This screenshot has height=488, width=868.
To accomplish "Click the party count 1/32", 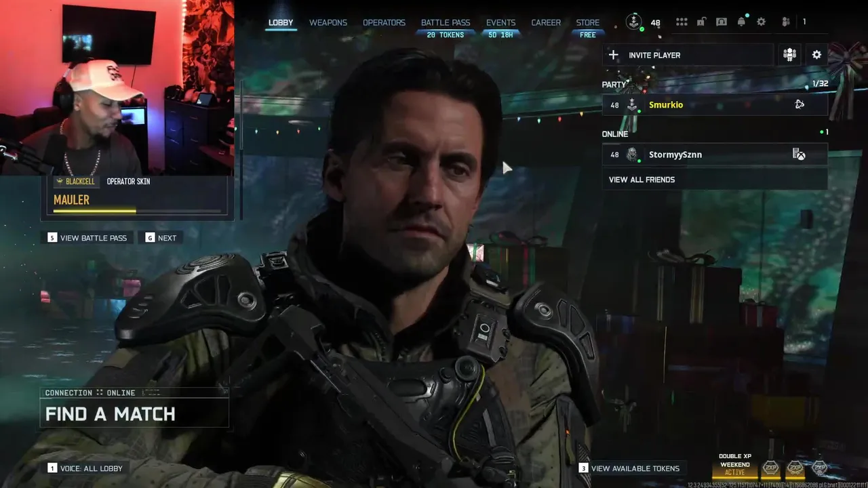I will [x=820, y=84].
